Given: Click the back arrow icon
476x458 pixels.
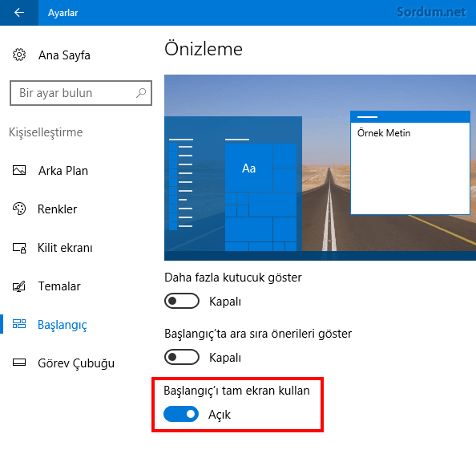Looking at the screenshot, I should (19, 13).
